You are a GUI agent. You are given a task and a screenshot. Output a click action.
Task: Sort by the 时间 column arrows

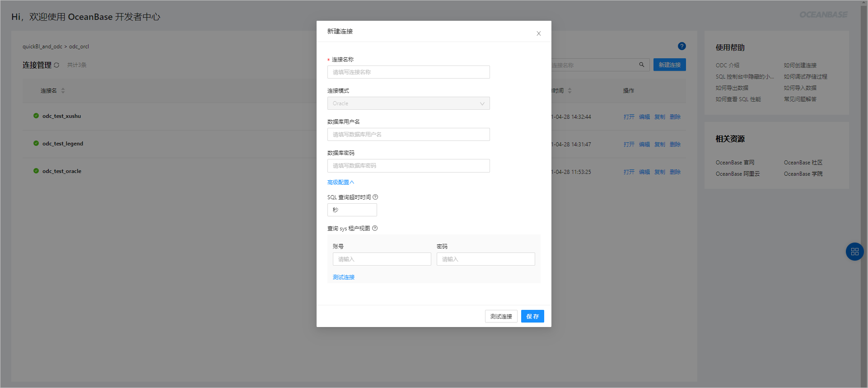coord(569,90)
